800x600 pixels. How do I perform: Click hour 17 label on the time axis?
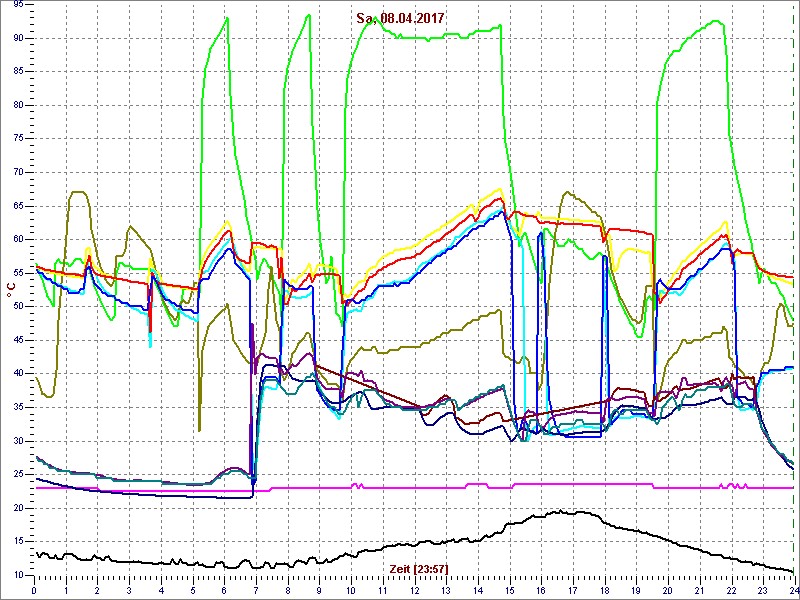[573, 589]
